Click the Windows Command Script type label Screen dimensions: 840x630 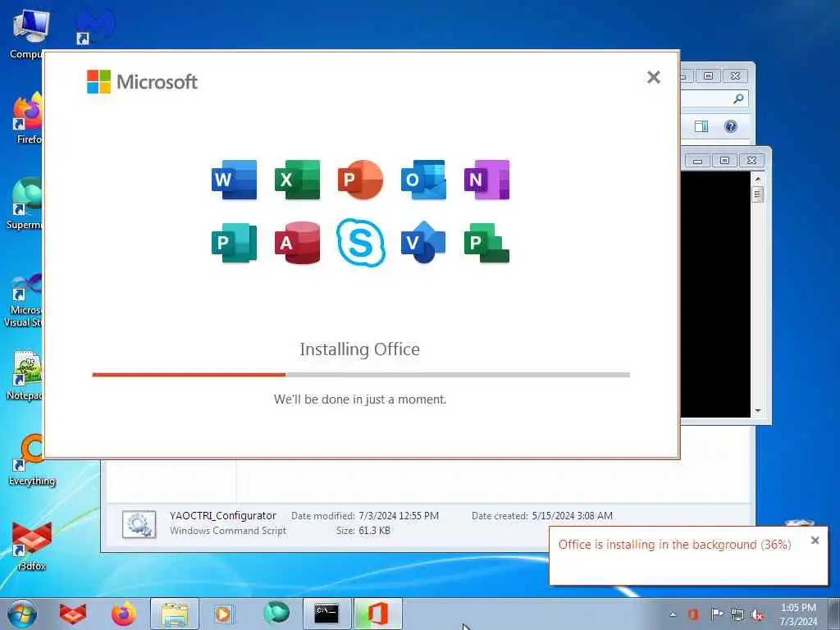coord(228,531)
